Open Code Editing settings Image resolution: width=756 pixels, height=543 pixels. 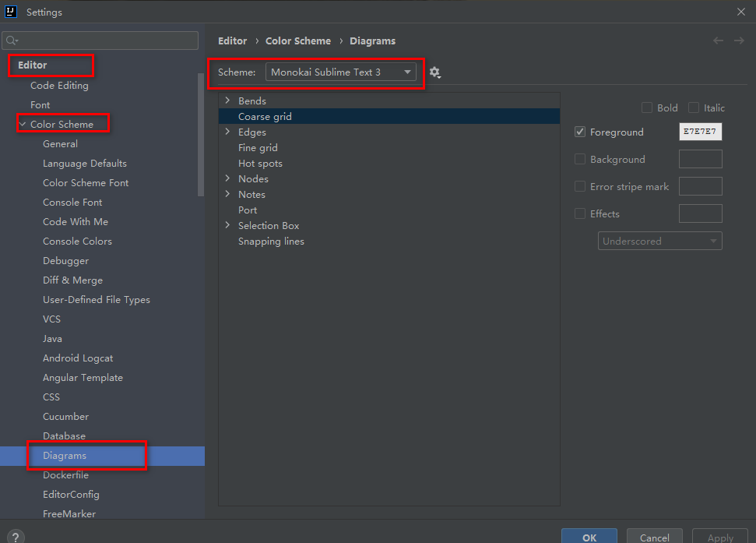point(59,86)
